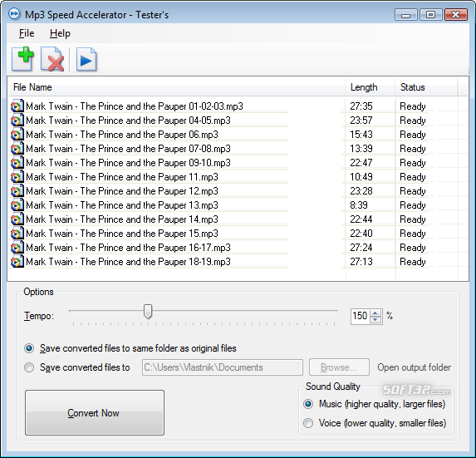Click the length value 22:40
This screenshot has height=458, width=476.
361,234
